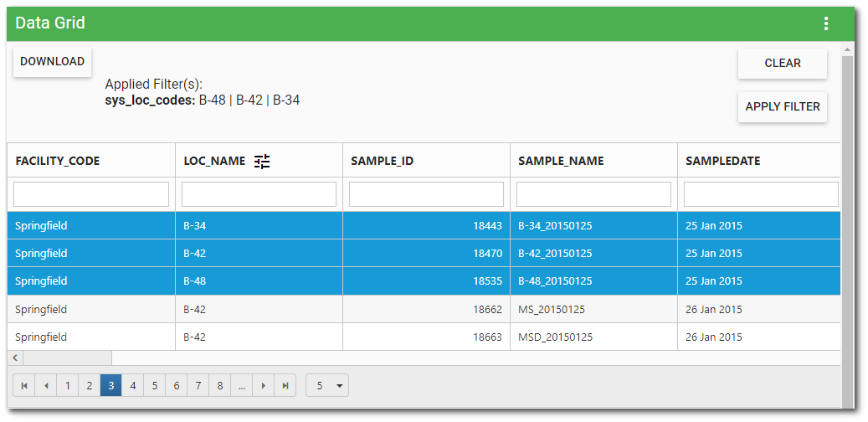
Task: Go to previous page arrow
Action: [x=46, y=385]
